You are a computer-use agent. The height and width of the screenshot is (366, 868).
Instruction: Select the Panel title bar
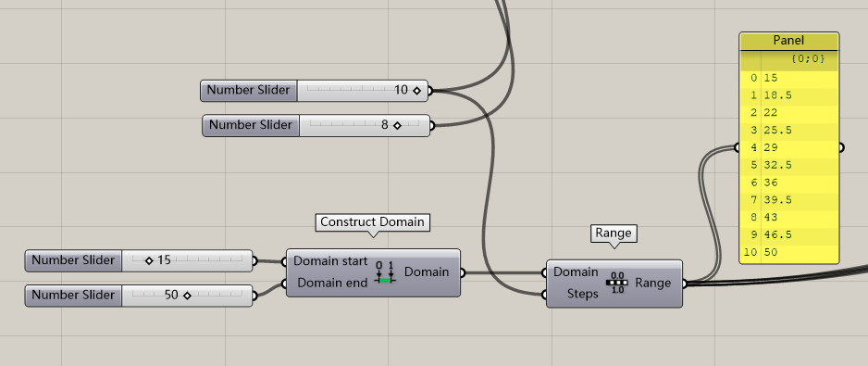point(788,41)
